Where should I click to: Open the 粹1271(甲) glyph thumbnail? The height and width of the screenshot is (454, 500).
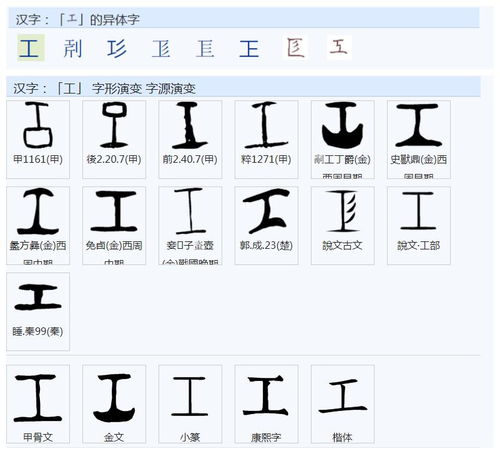(x=266, y=139)
